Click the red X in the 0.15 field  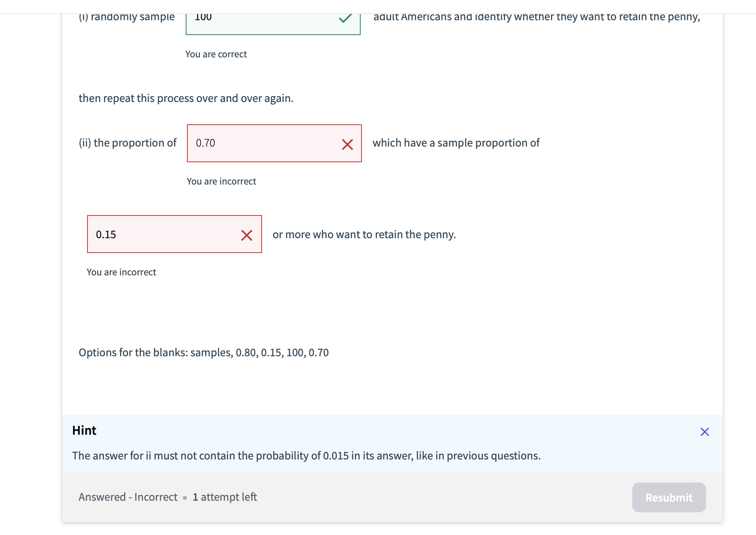[x=246, y=235]
